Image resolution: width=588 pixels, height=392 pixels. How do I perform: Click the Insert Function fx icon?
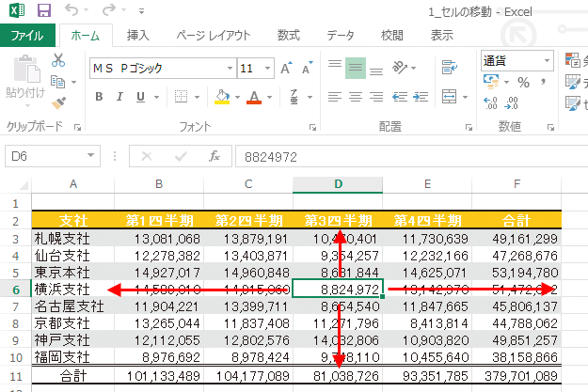[x=215, y=156]
